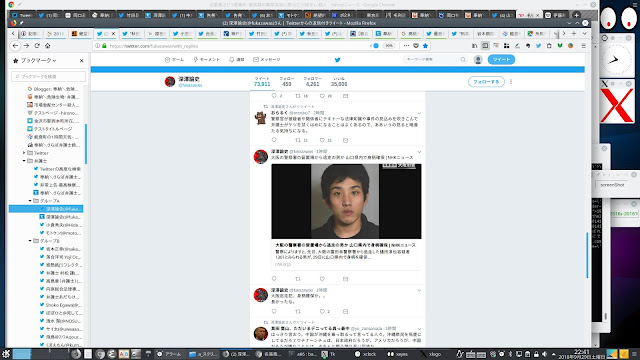Open the Firefox library icon
Screen dimensions: 640x360
[474, 46]
